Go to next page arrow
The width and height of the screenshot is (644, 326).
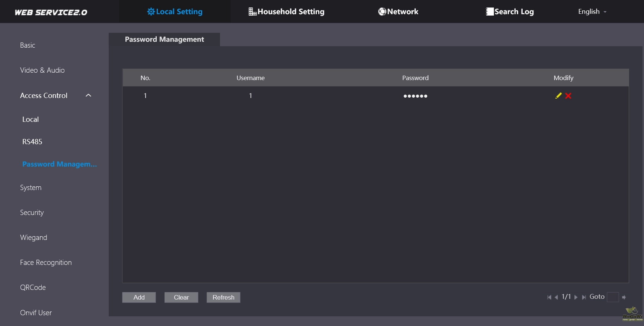point(576,297)
